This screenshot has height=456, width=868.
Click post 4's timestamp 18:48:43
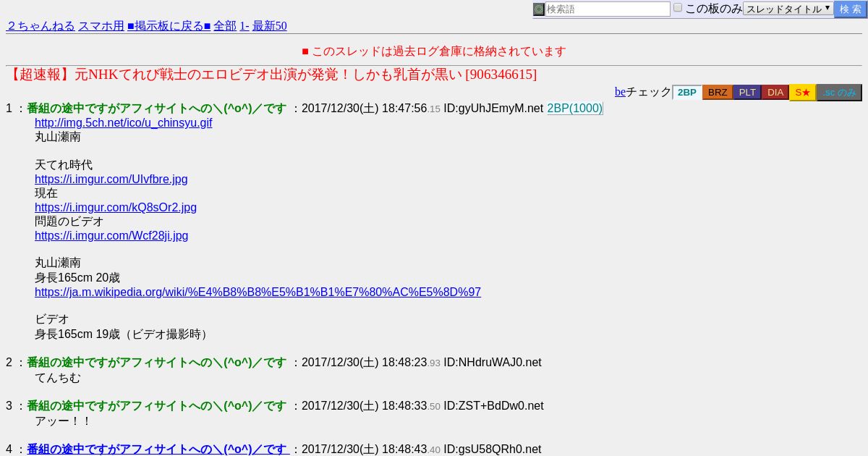point(404,449)
